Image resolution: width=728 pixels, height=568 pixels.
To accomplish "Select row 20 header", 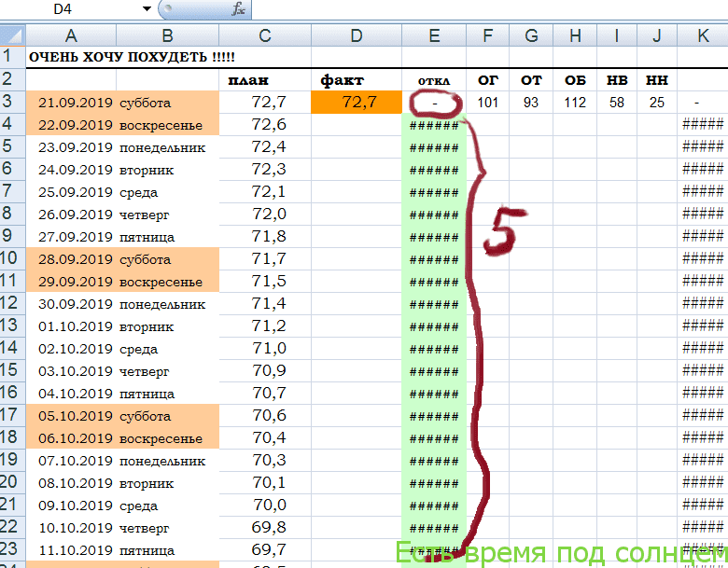I will tap(12, 482).
